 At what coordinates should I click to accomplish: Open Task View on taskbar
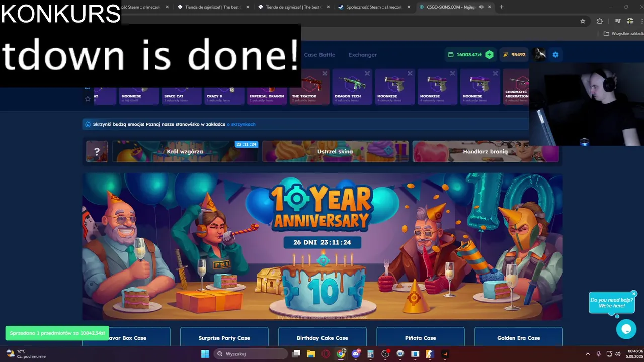pyautogui.click(x=296, y=354)
